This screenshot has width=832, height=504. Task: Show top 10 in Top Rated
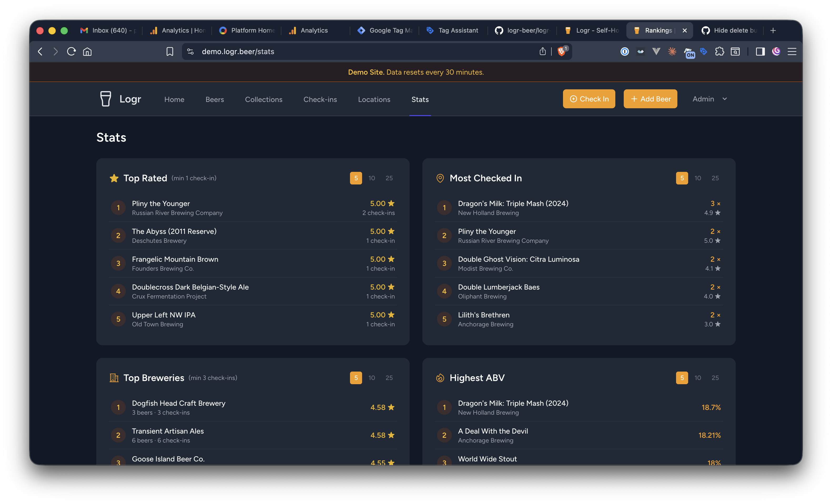coord(371,178)
